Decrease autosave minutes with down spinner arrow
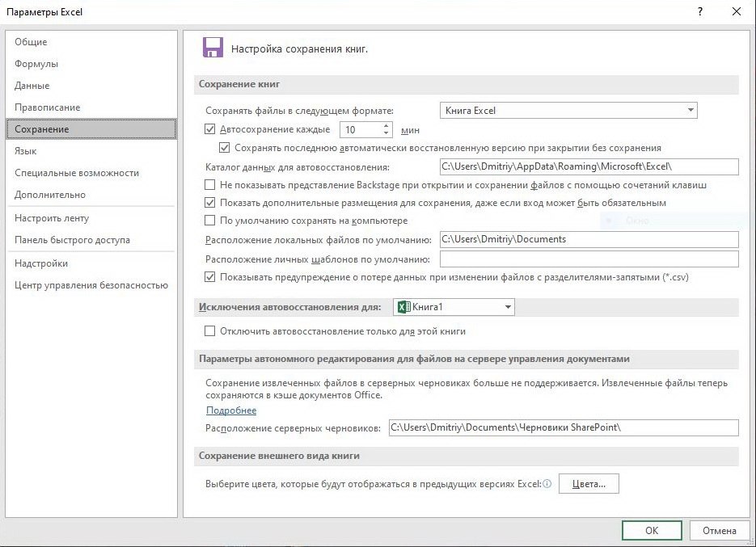Image resolution: width=756 pixels, height=547 pixels. tap(386, 133)
